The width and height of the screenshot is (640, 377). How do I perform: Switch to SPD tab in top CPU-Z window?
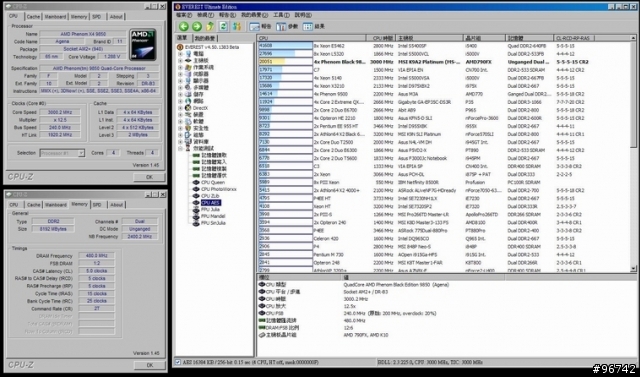point(97,17)
